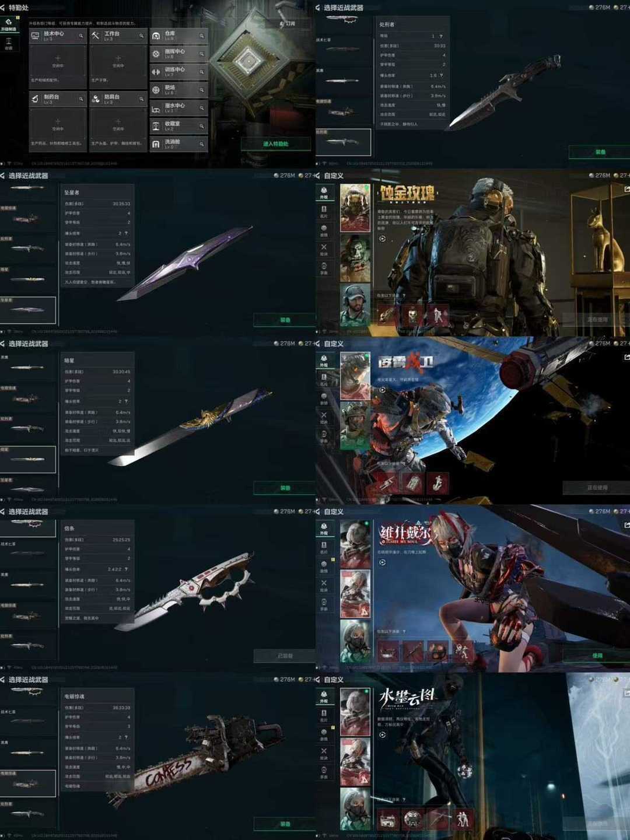Click 已装备 on the 信条 weapon screen
630x840 pixels.
[x=285, y=656]
